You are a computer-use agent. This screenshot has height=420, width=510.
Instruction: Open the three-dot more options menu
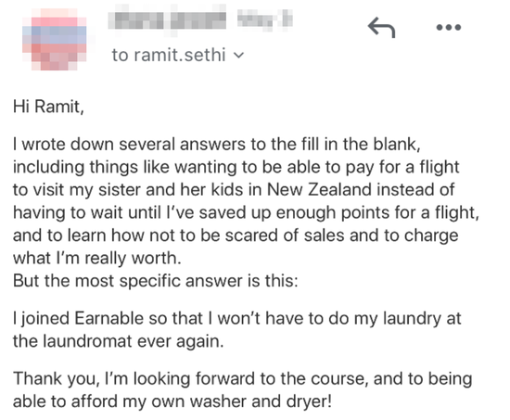coord(449,27)
